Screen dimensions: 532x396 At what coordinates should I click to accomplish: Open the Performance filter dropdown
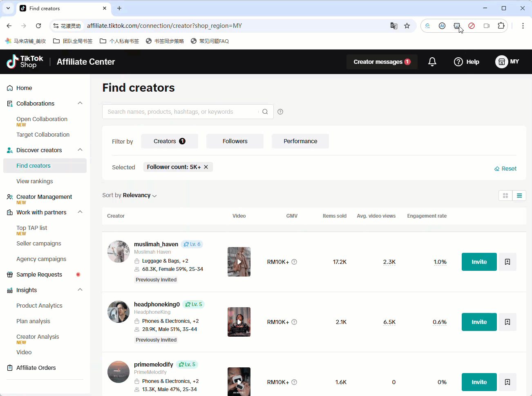(x=300, y=141)
